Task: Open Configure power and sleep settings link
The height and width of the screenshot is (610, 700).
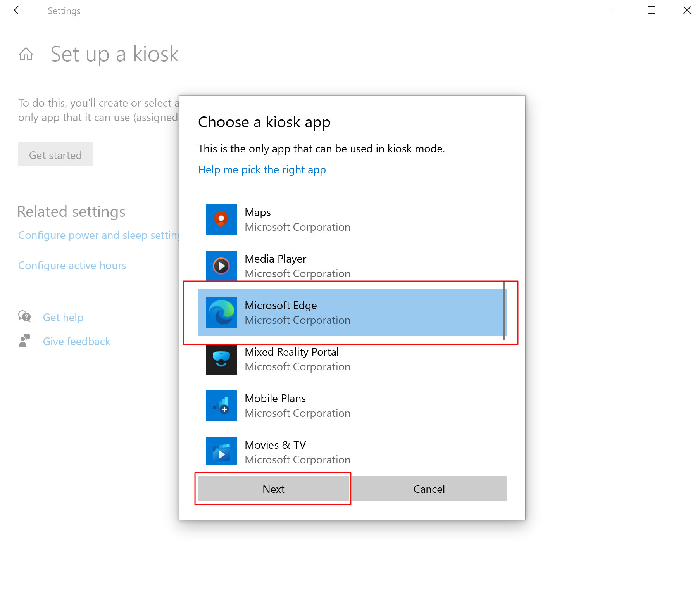Action: pyautogui.click(x=99, y=235)
